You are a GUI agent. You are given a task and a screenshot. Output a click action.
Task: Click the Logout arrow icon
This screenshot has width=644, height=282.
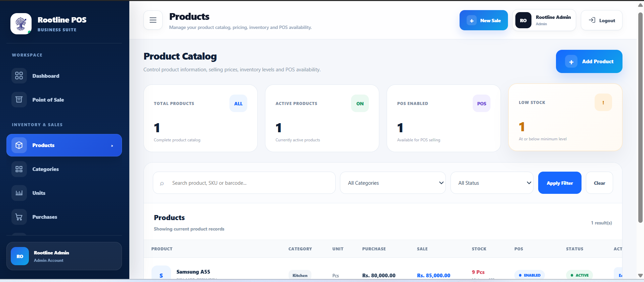pyautogui.click(x=592, y=20)
